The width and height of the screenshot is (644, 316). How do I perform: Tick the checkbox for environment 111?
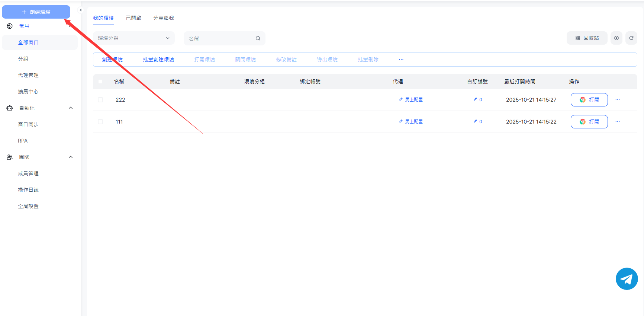pyautogui.click(x=100, y=122)
